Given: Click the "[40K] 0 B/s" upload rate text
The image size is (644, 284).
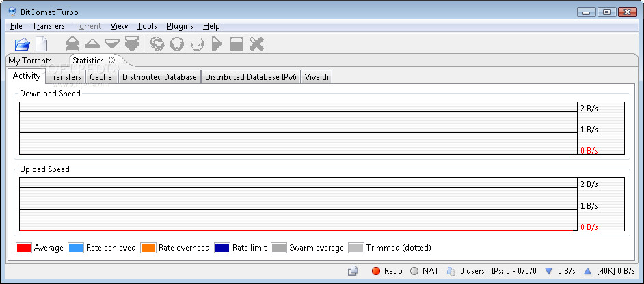Looking at the screenshot, I should (616, 271).
